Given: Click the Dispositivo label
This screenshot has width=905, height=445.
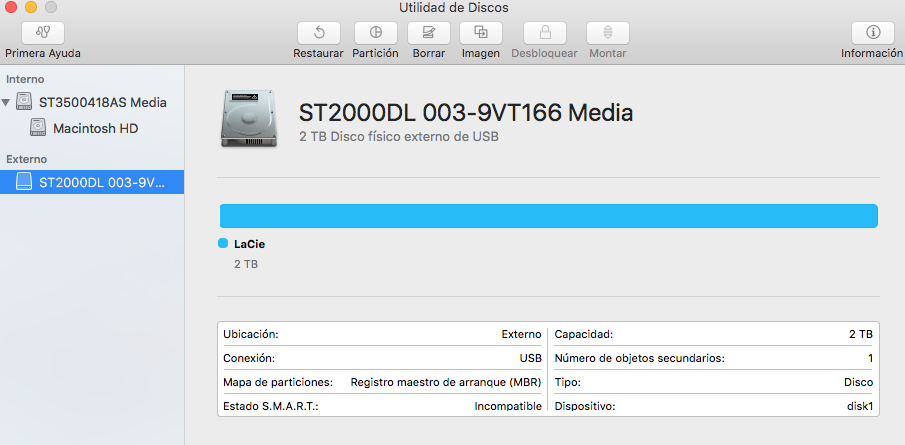Looking at the screenshot, I should point(585,406).
